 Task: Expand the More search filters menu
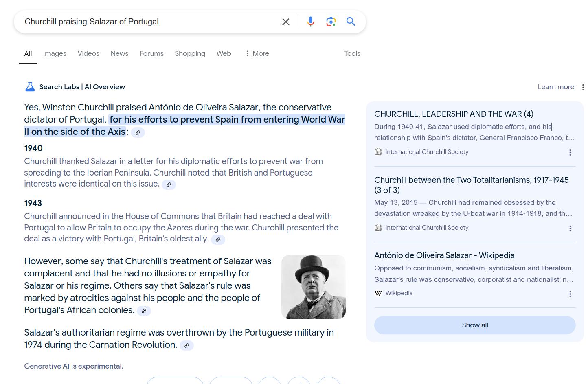(257, 53)
